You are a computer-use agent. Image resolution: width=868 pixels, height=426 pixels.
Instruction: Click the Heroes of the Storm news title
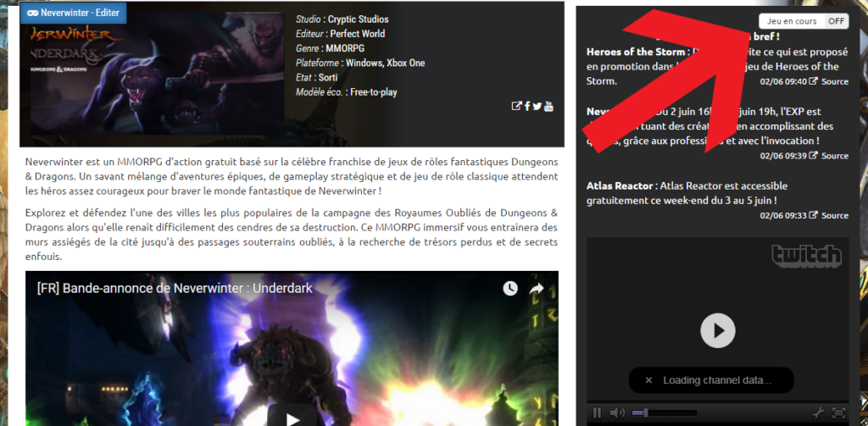pos(636,52)
